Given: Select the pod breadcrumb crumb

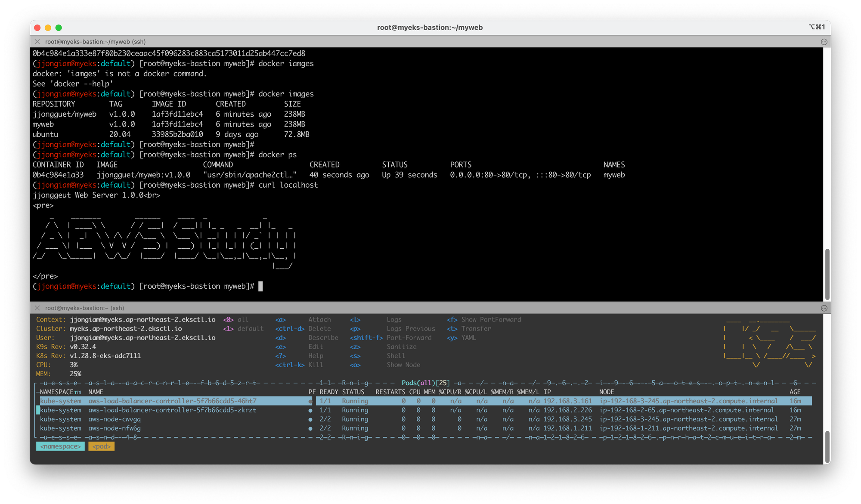Looking at the screenshot, I should (101, 447).
